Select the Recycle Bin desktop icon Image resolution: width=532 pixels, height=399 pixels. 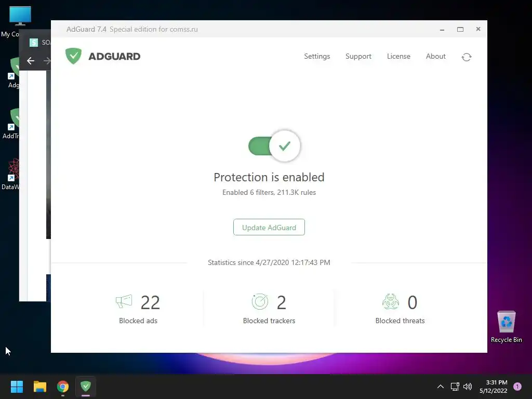[506, 327]
